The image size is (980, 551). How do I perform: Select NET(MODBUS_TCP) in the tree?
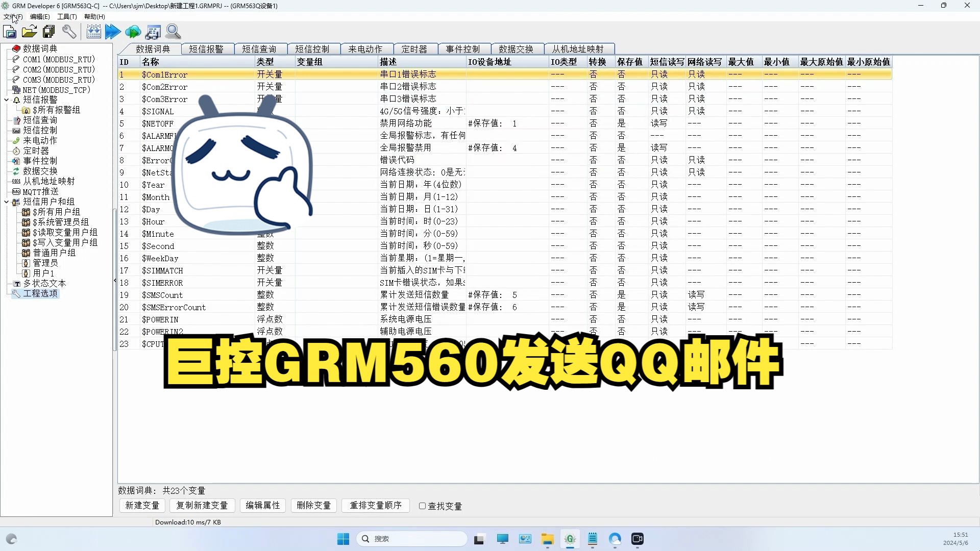coord(56,90)
